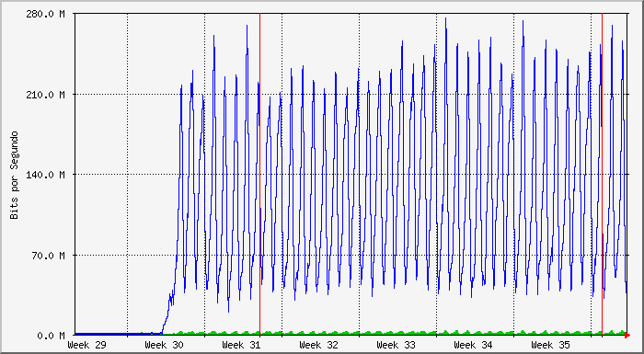Click the "Week 35" x-axis label
This screenshot has height=354, width=644.
pyautogui.click(x=550, y=345)
